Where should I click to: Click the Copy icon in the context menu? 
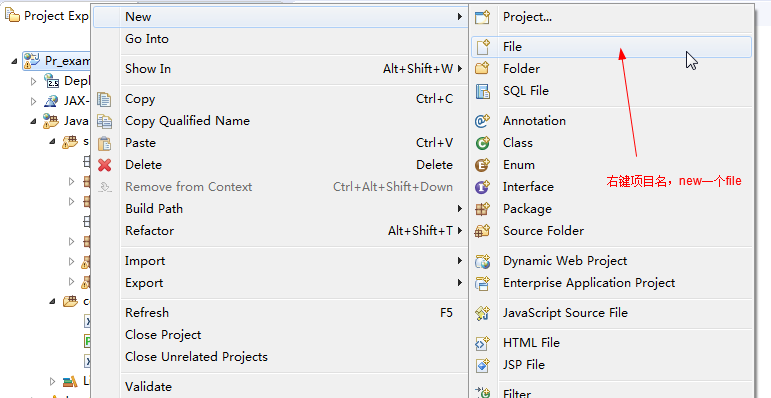[104, 99]
